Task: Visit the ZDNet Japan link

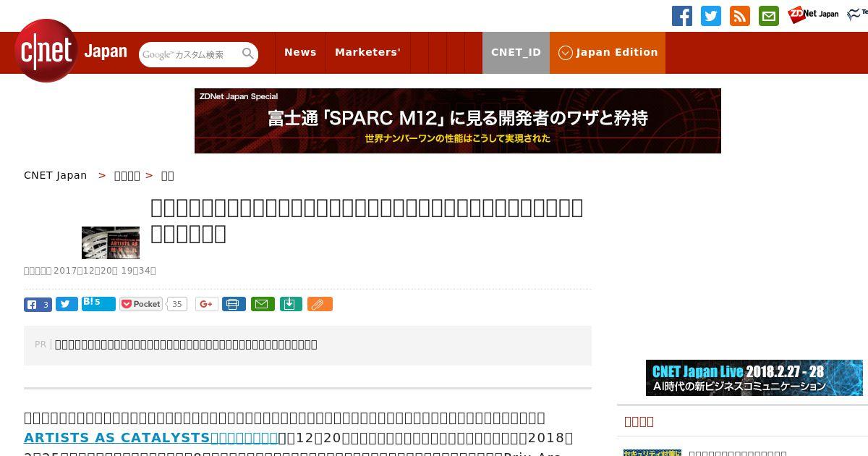Action: (x=813, y=14)
